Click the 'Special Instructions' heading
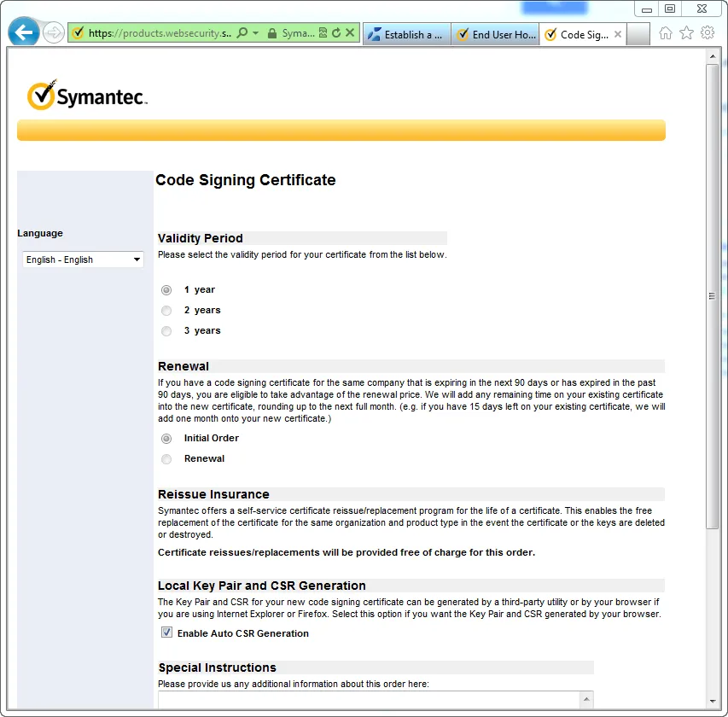This screenshot has height=717, width=728. click(x=218, y=667)
